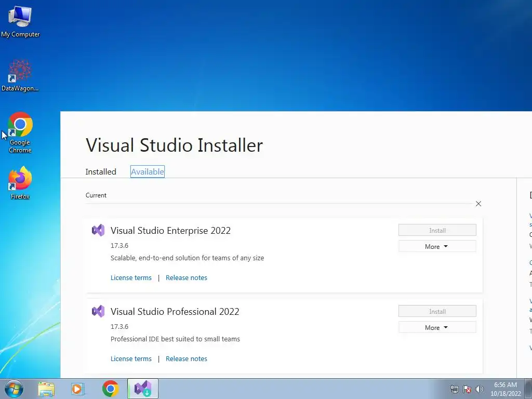This screenshot has width=532, height=399.
Task: Open Chrome from the taskbar
Action: pyautogui.click(x=111, y=389)
